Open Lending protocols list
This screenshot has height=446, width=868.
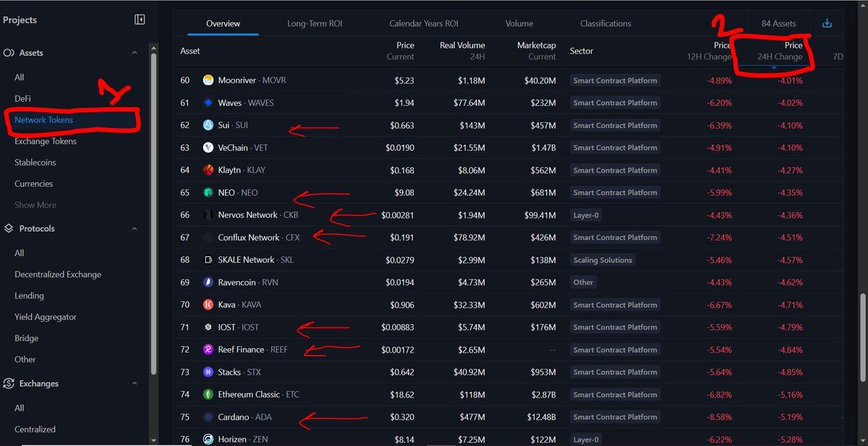[x=29, y=295]
